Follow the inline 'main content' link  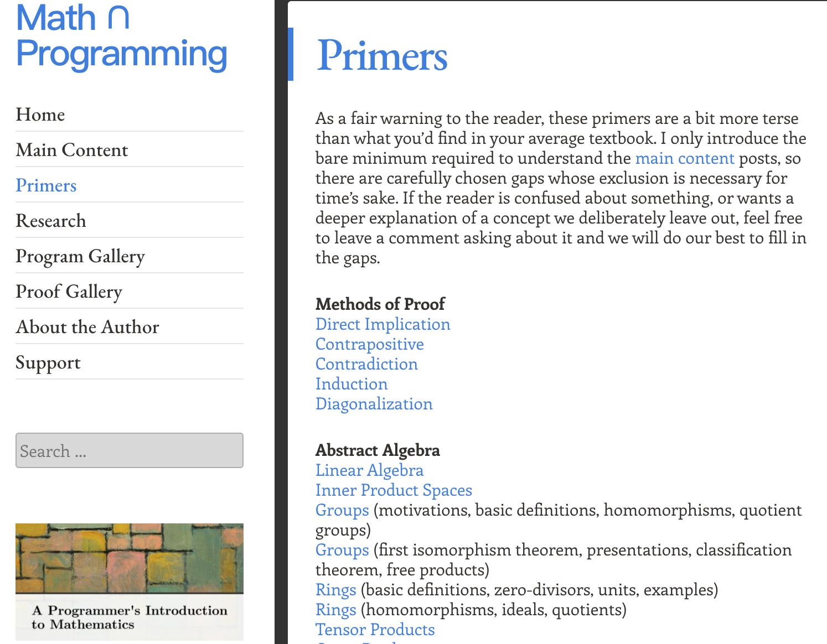pos(685,158)
